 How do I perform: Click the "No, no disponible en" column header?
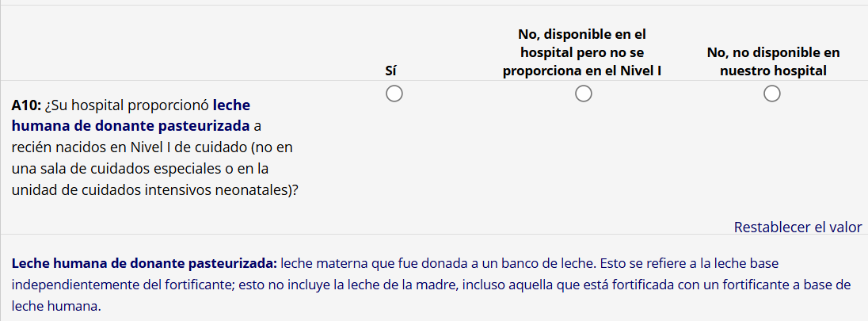coord(773,53)
